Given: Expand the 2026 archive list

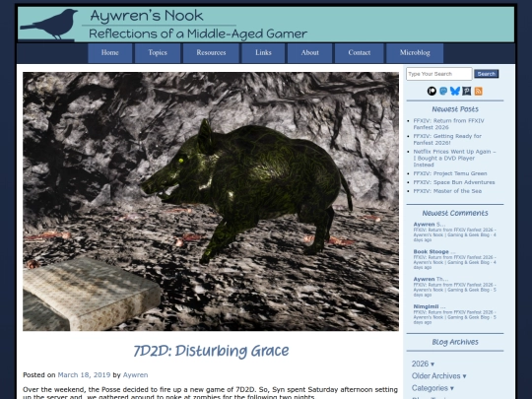Looking at the screenshot, I should coord(423,364).
